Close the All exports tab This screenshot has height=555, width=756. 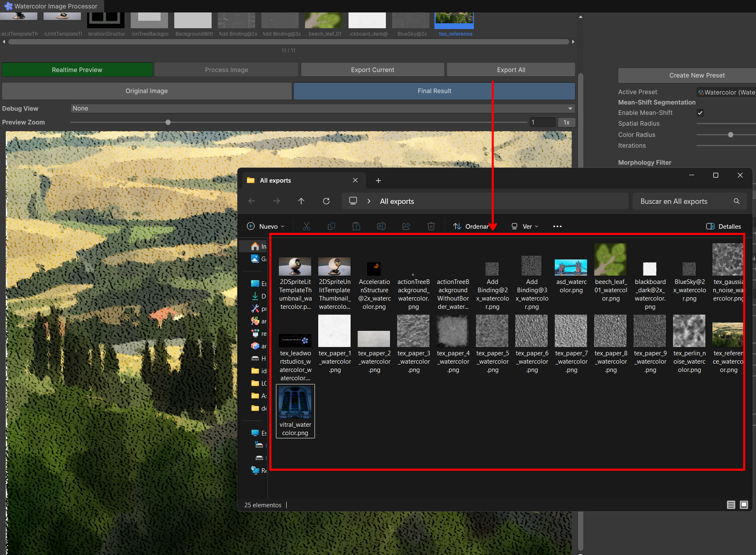tap(355, 180)
